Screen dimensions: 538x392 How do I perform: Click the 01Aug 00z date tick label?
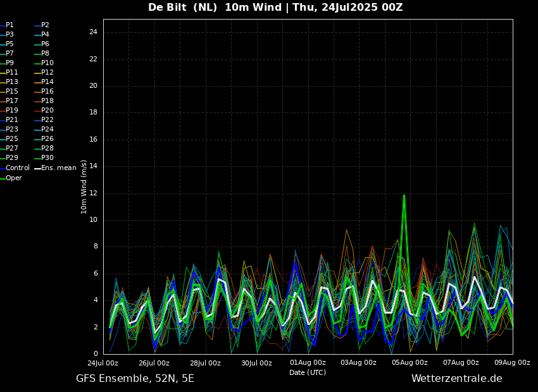pyautogui.click(x=308, y=363)
